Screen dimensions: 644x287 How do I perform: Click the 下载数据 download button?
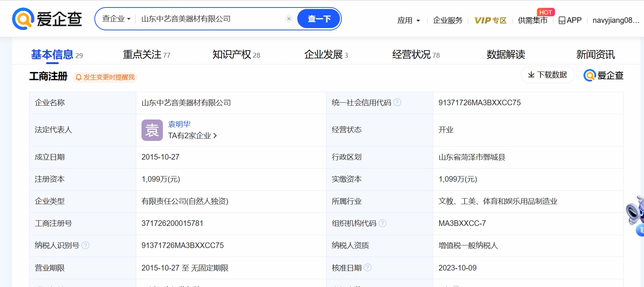(547, 75)
